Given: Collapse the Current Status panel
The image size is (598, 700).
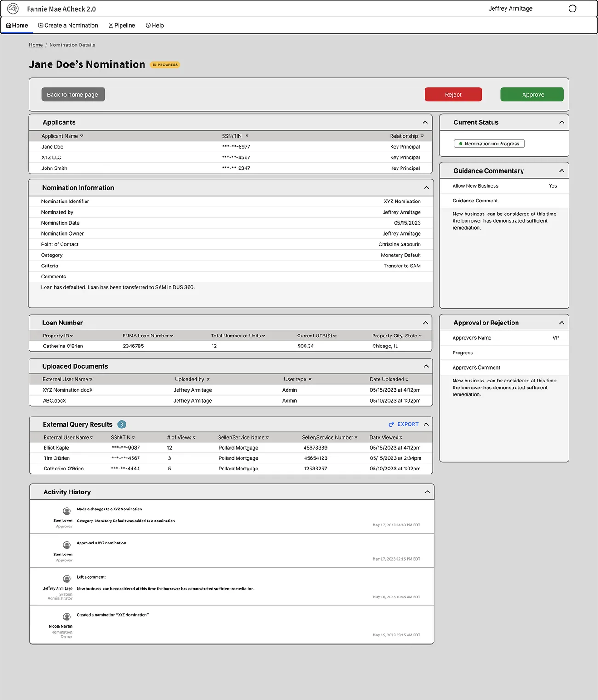Looking at the screenshot, I should click(x=562, y=122).
